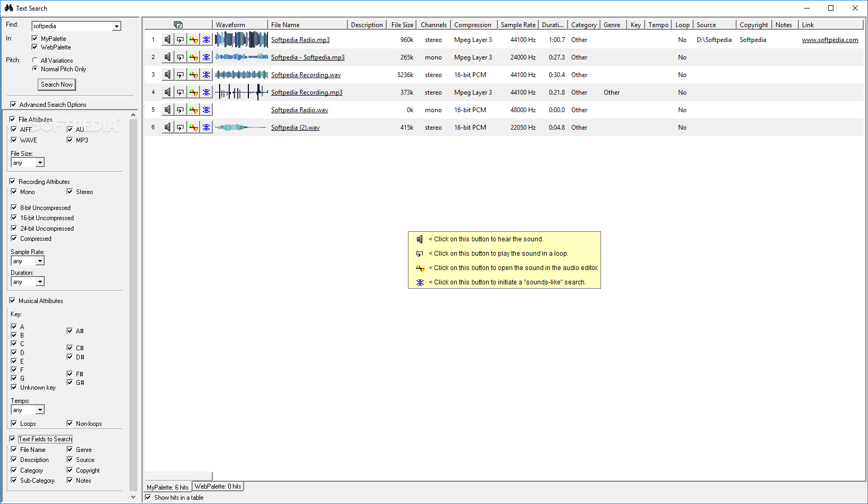The width and height of the screenshot is (868, 504).
Task: Start sounds-like search for Softpedia Recording.mp3
Action: (x=206, y=92)
